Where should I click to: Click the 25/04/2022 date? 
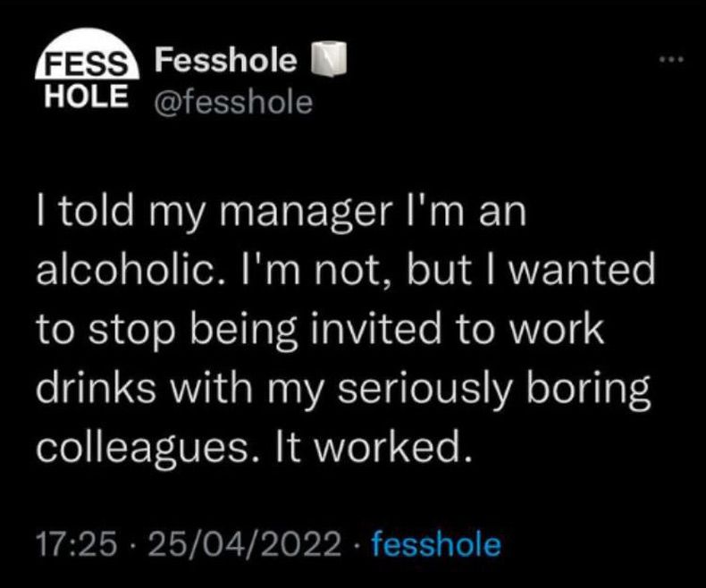(x=246, y=542)
